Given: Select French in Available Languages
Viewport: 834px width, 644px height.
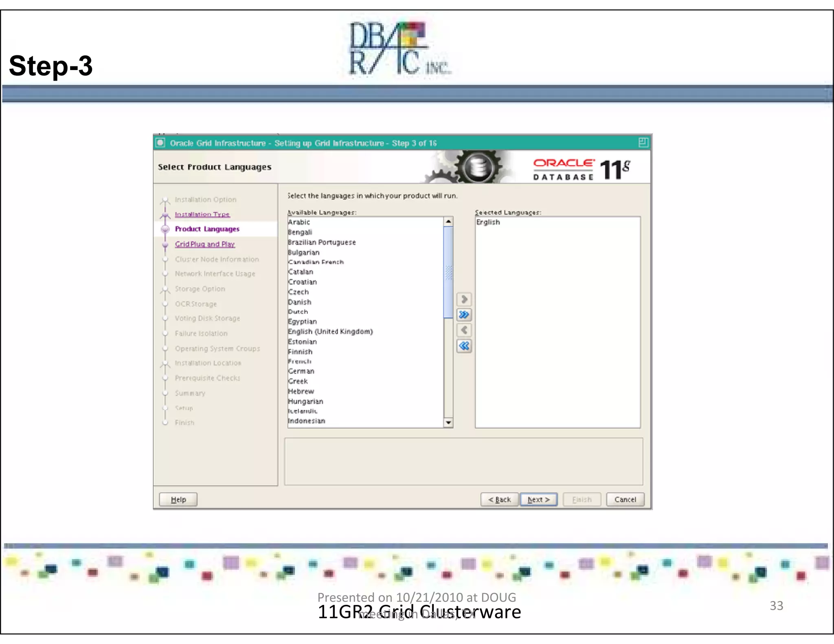Looking at the screenshot, I should (x=365, y=361).
